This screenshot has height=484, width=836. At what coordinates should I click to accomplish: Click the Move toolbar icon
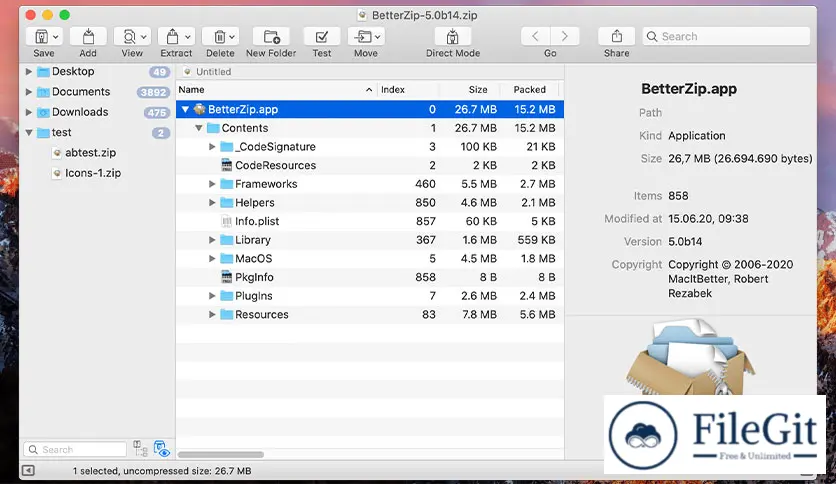tap(364, 37)
